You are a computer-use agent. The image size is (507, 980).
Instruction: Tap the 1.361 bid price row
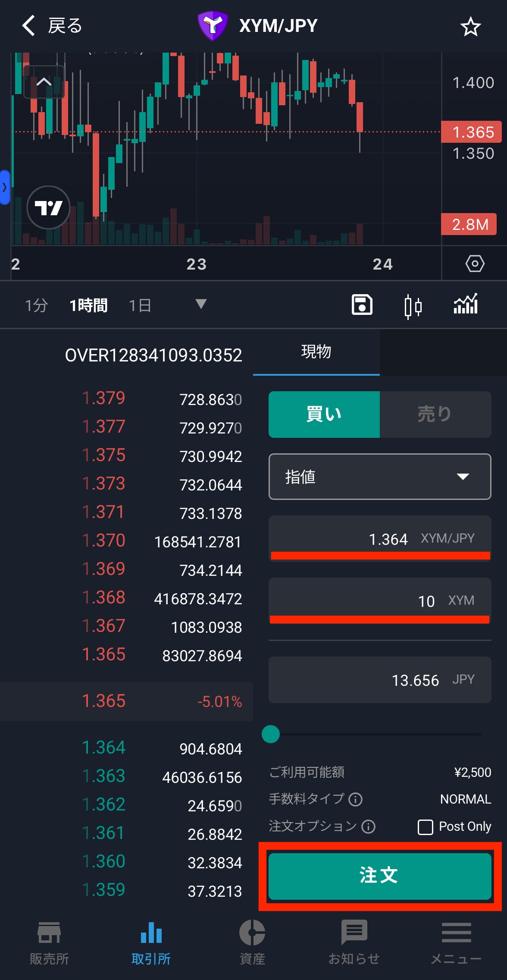127,833
